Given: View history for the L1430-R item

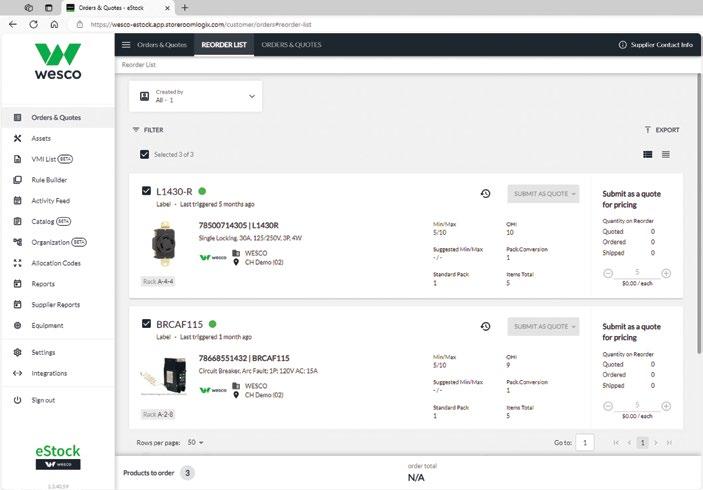Looking at the screenshot, I should click(x=485, y=194).
